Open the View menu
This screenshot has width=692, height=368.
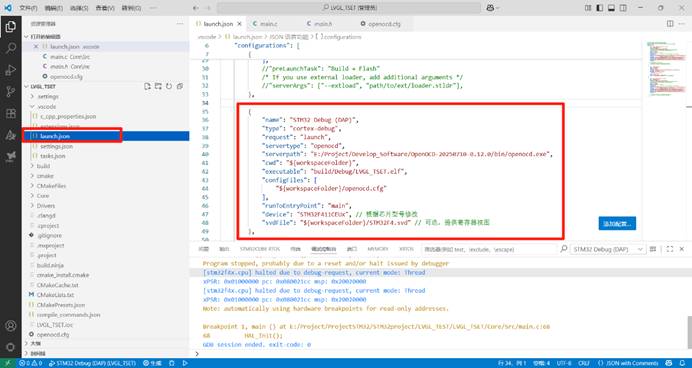pos(105,8)
